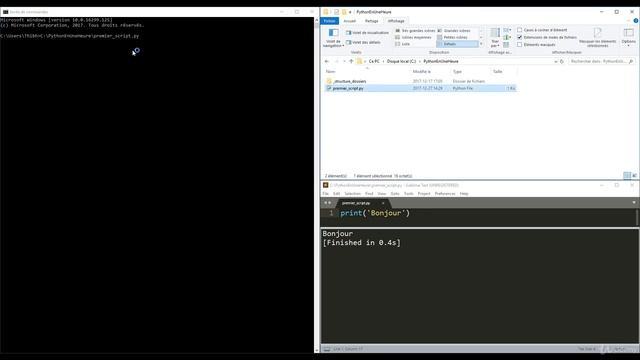Click Masquer les éléments sélectionnés button
The width and height of the screenshot is (640, 360).
click(597, 38)
